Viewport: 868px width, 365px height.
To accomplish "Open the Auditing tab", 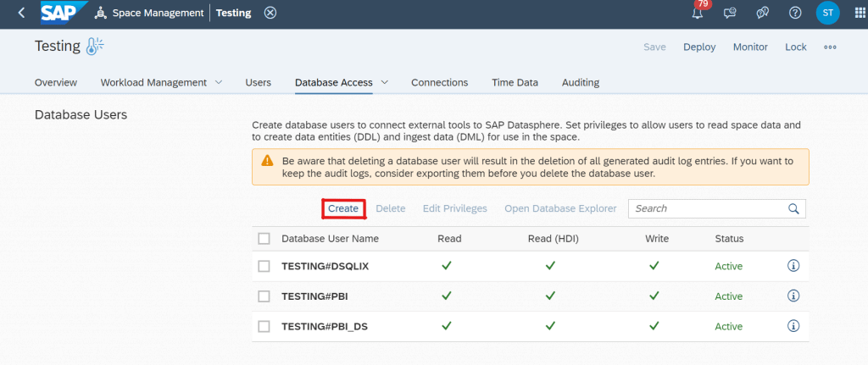I will click(581, 82).
